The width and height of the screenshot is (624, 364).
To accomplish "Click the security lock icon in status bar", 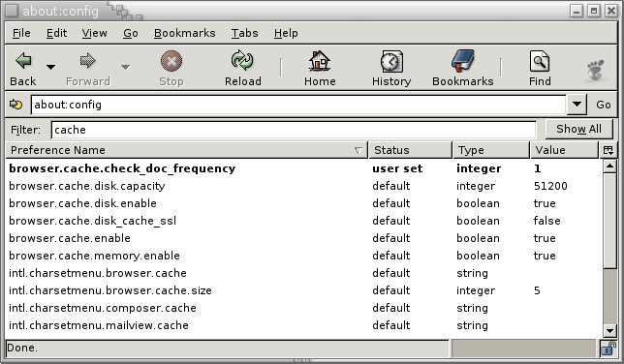I will [x=608, y=349].
